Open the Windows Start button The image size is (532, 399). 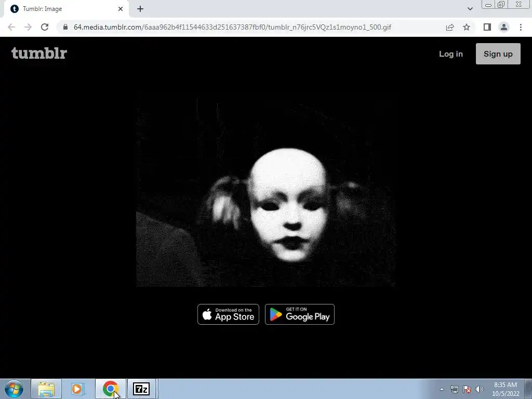click(x=14, y=389)
